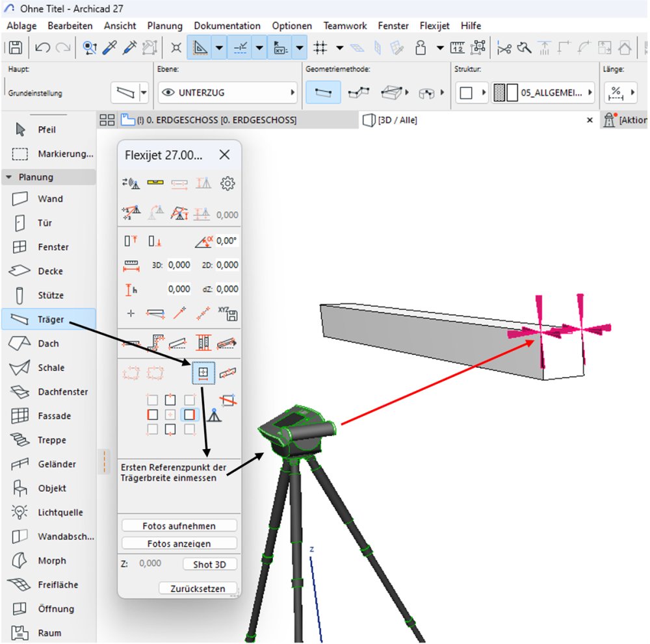Collapse the Planung toolbox section
The height and width of the screenshot is (644, 650).
click(x=8, y=177)
